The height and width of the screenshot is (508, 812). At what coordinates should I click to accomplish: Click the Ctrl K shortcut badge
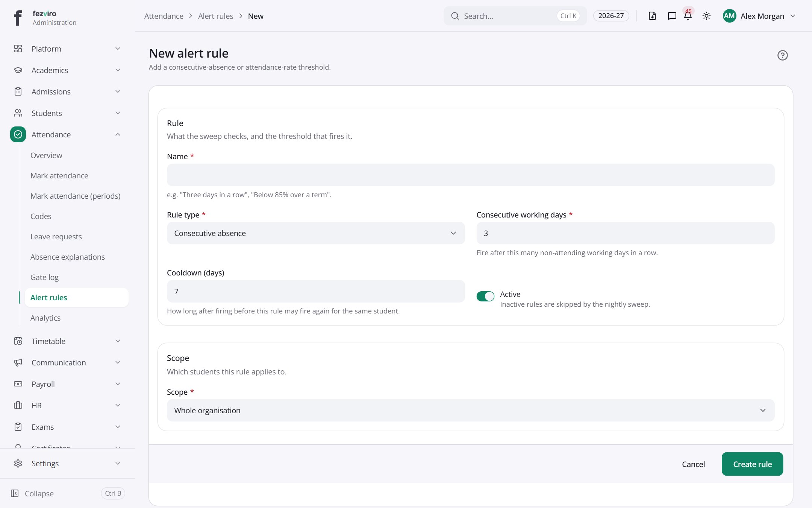[x=568, y=16]
